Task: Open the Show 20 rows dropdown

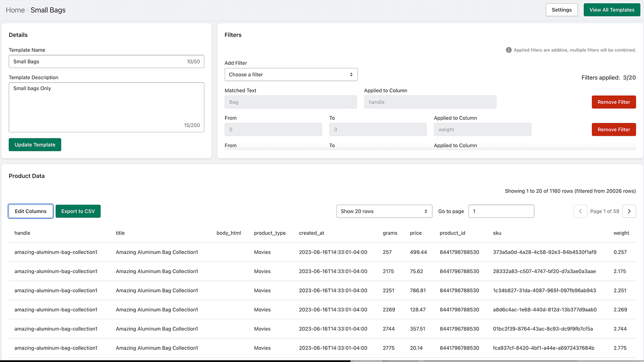Action: pyautogui.click(x=384, y=211)
